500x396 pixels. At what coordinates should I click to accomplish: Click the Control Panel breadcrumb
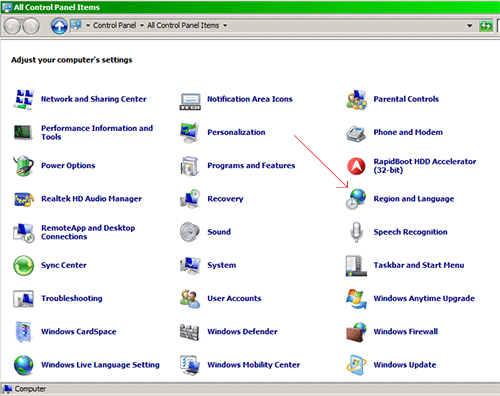[x=114, y=25]
